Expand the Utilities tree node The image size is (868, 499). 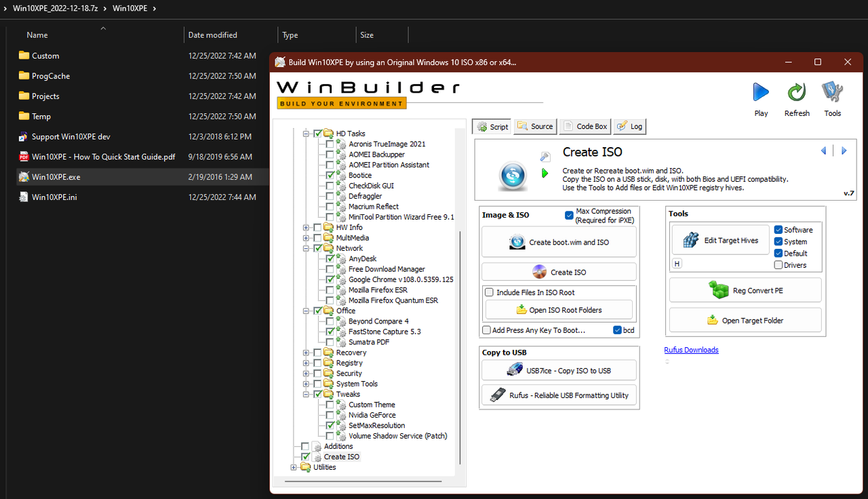(x=294, y=467)
